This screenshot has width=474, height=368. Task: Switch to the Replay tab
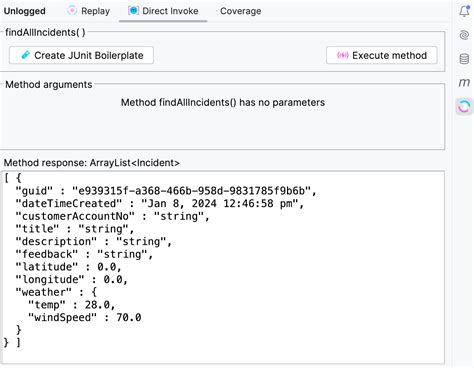(x=88, y=11)
